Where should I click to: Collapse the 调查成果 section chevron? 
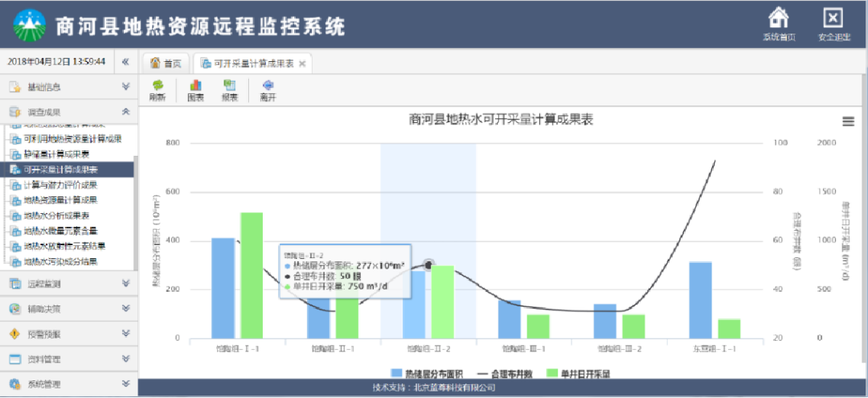125,113
